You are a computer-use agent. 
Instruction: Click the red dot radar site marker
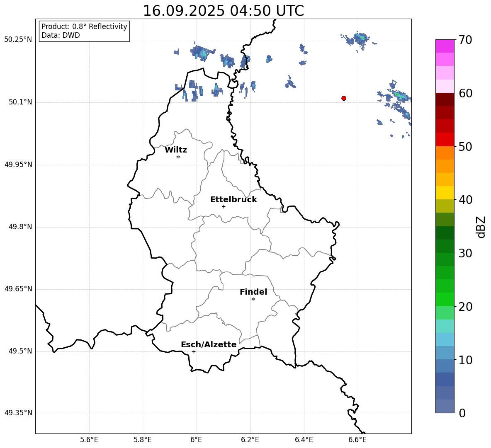tap(344, 98)
